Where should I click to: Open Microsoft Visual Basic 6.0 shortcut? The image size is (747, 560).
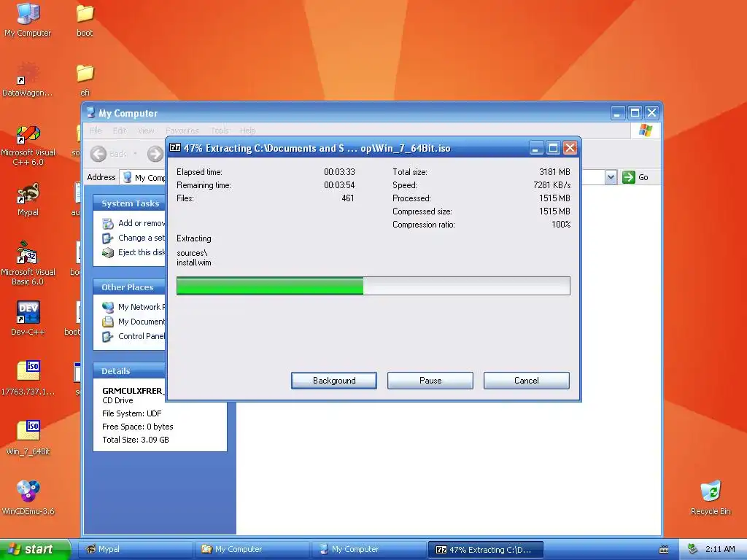point(28,264)
